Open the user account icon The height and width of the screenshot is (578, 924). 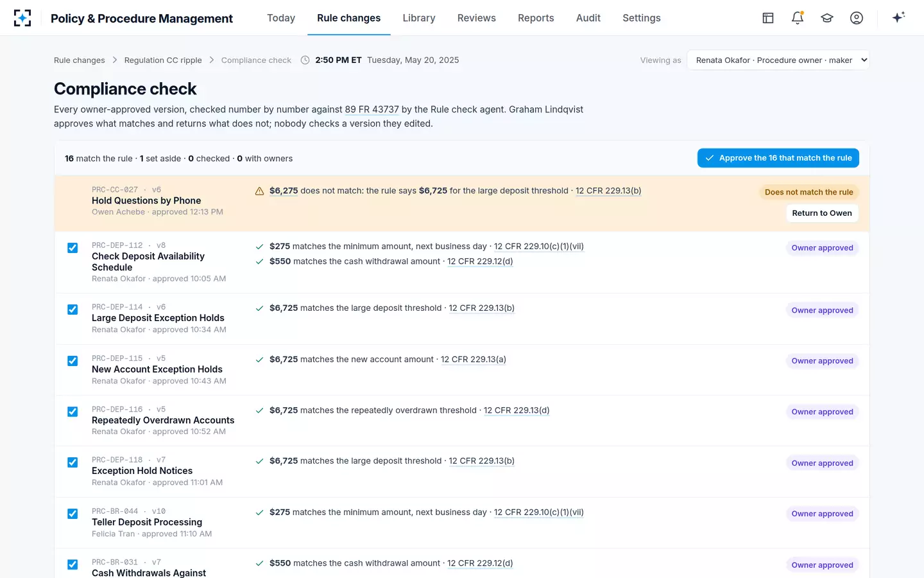pos(857,18)
